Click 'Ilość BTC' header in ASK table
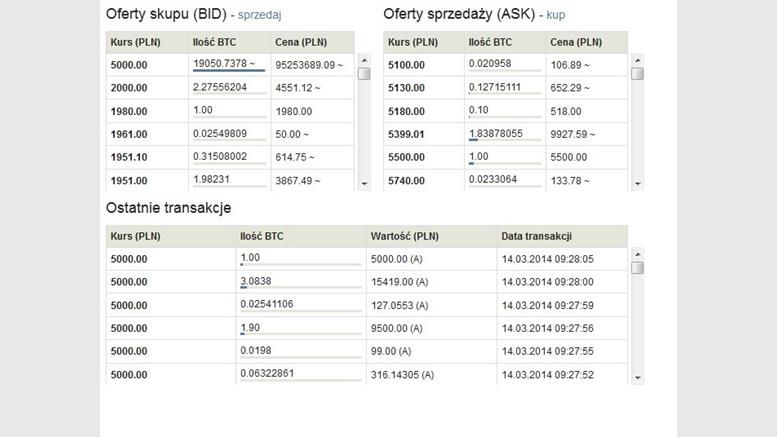Screen dimensions: 777x437 tap(490, 42)
